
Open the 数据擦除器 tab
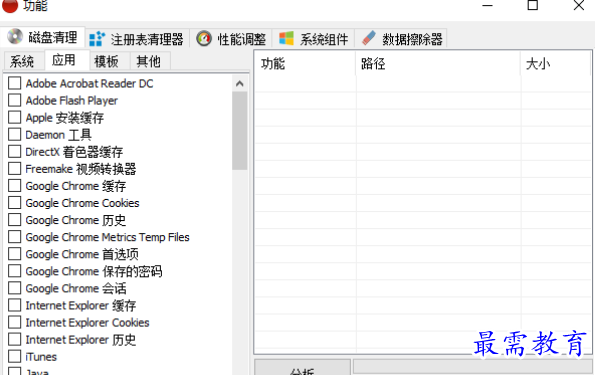click(x=401, y=39)
